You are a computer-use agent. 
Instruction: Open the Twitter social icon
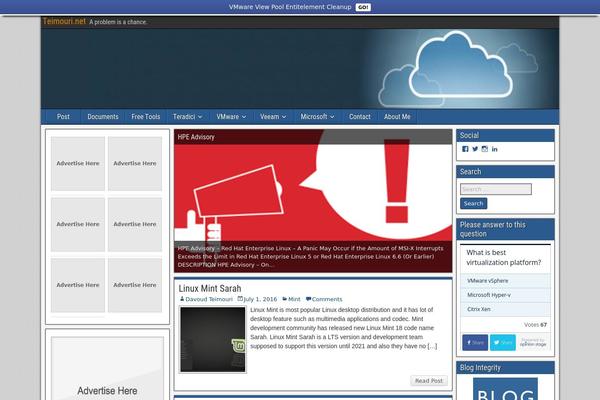475,149
